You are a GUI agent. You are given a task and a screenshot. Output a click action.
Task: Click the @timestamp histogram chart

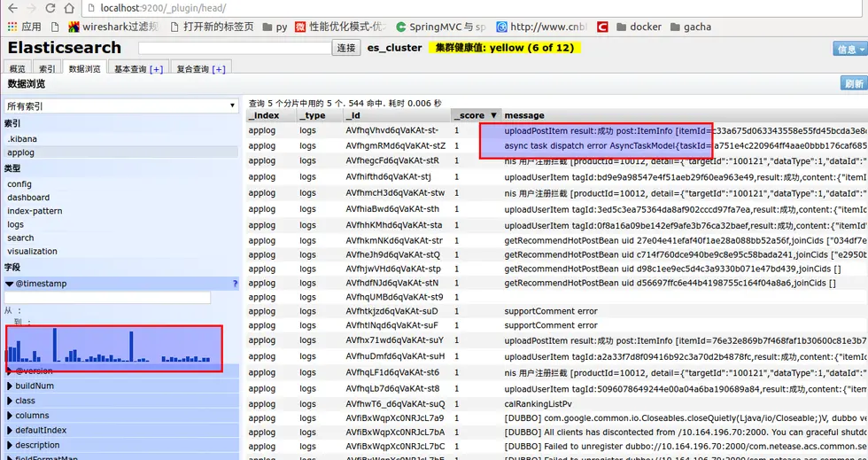[x=109, y=345]
